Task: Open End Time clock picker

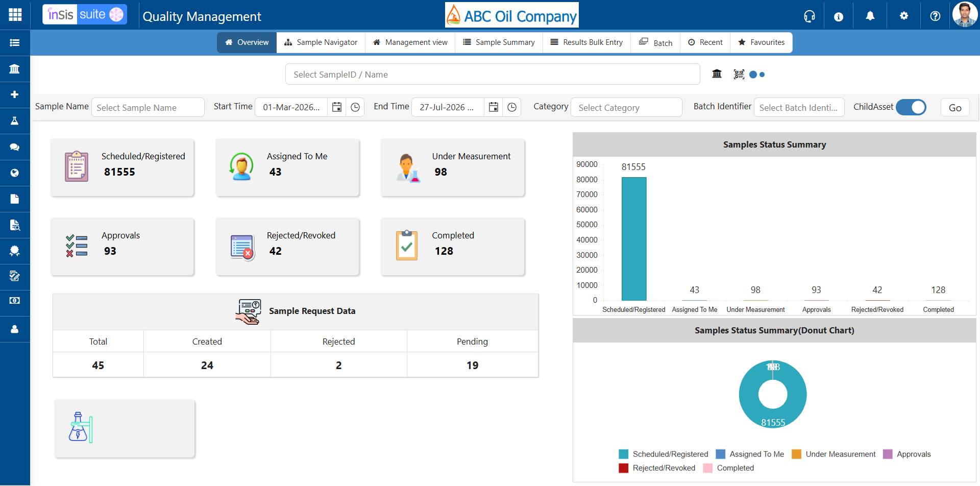Action: [512, 107]
